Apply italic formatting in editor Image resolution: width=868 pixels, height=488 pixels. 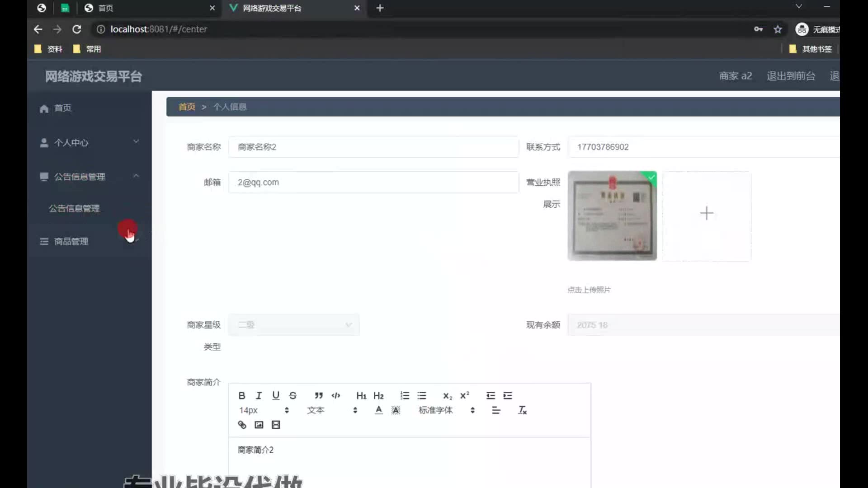pyautogui.click(x=259, y=396)
